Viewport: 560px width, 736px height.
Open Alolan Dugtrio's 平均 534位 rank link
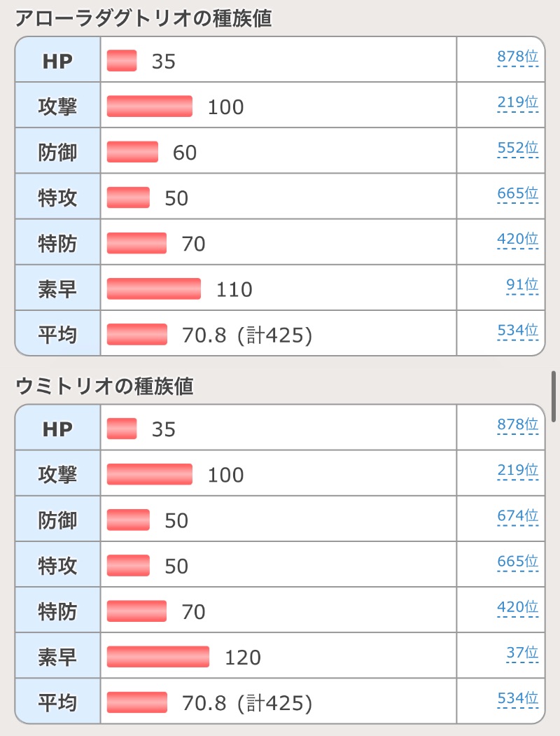pos(517,331)
